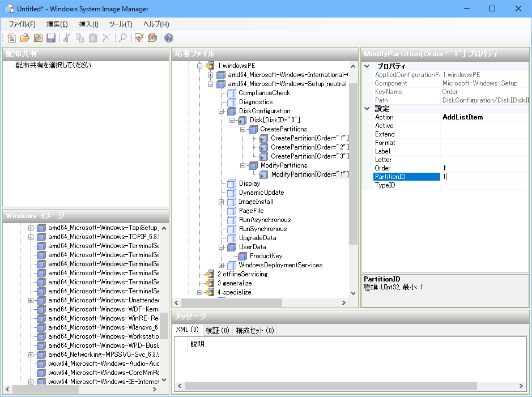532x397 pixels.
Task: Collapse the CreatePartitions node
Action: tap(243, 129)
